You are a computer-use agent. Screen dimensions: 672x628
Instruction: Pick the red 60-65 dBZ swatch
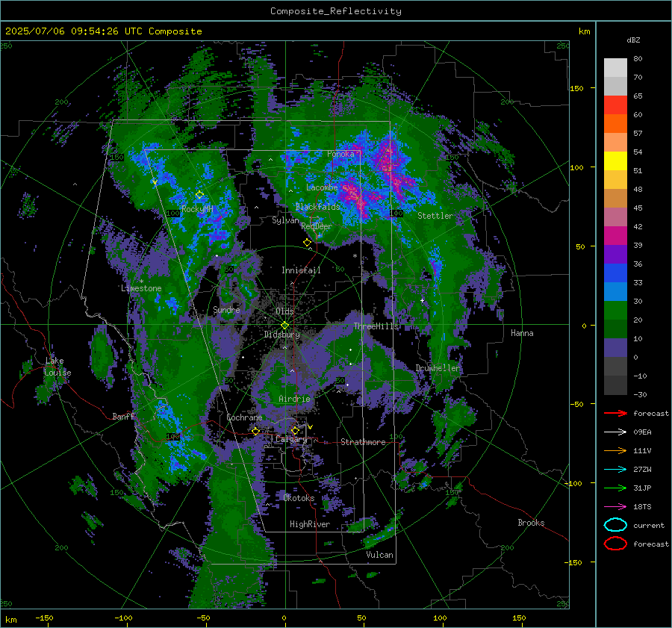[615, 105]
